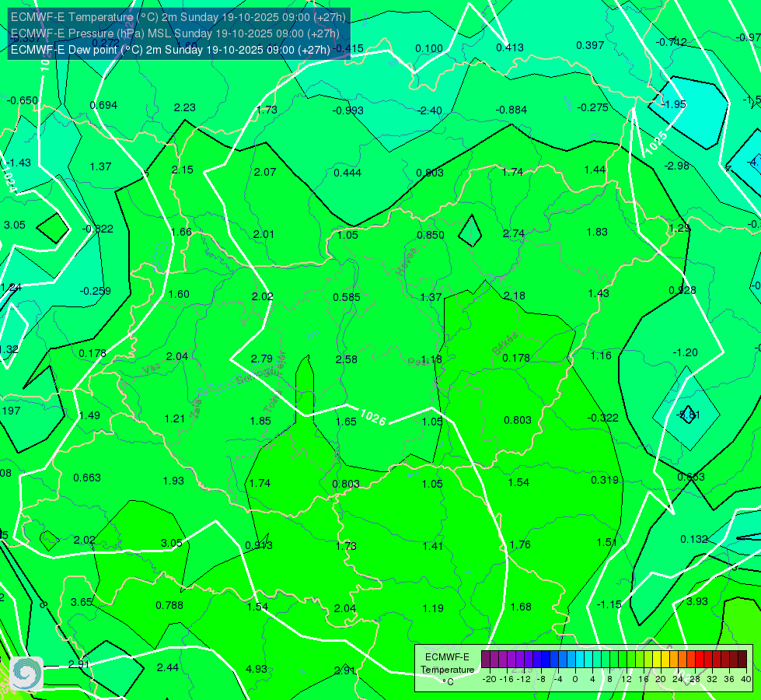Click the dew point value -2.40
761x700 pixels.
pyautogui.click(x=430, y=110)
